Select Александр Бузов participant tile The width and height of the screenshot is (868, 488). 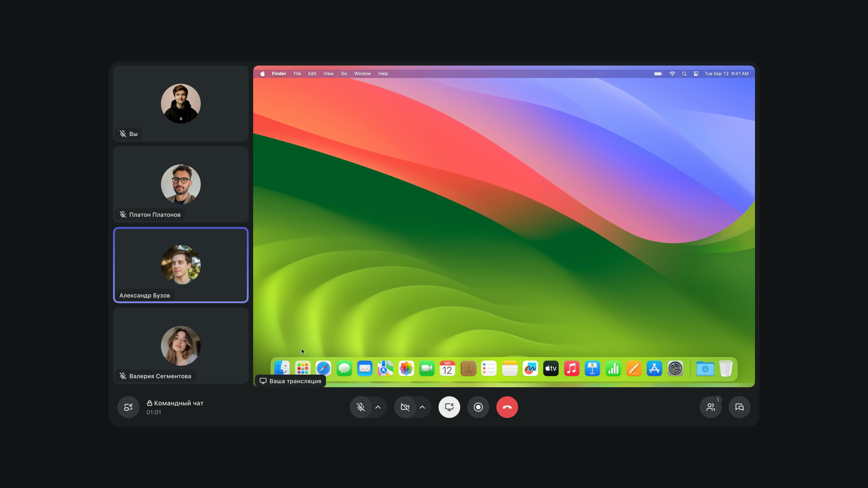[181, 265]
